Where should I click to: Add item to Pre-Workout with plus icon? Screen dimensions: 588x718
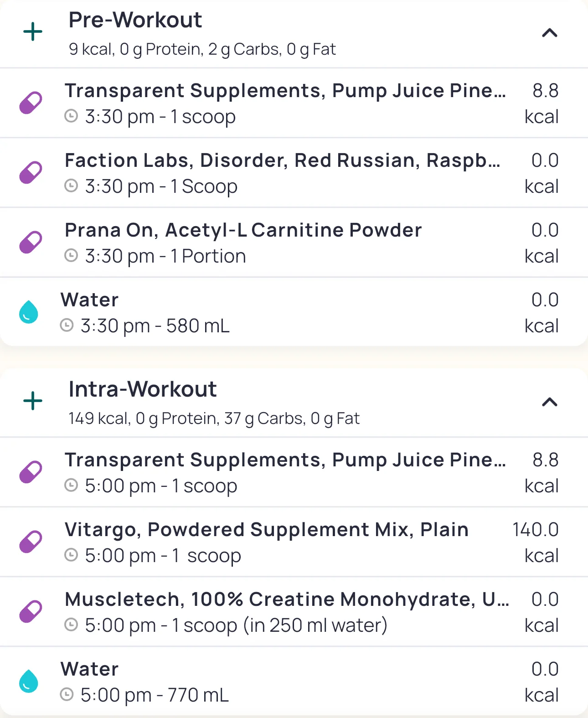(33, 32)
